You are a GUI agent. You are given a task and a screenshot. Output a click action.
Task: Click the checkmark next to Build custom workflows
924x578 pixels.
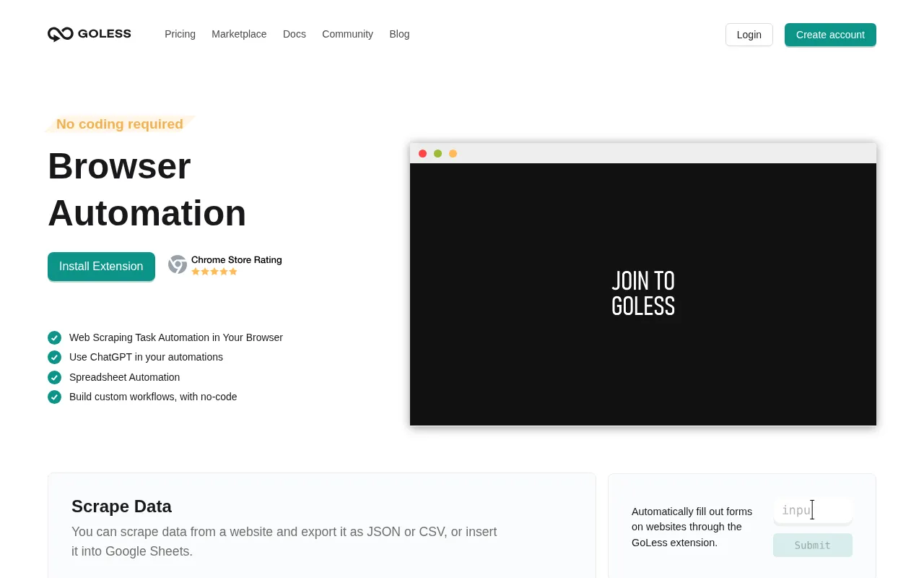point(54,397)
